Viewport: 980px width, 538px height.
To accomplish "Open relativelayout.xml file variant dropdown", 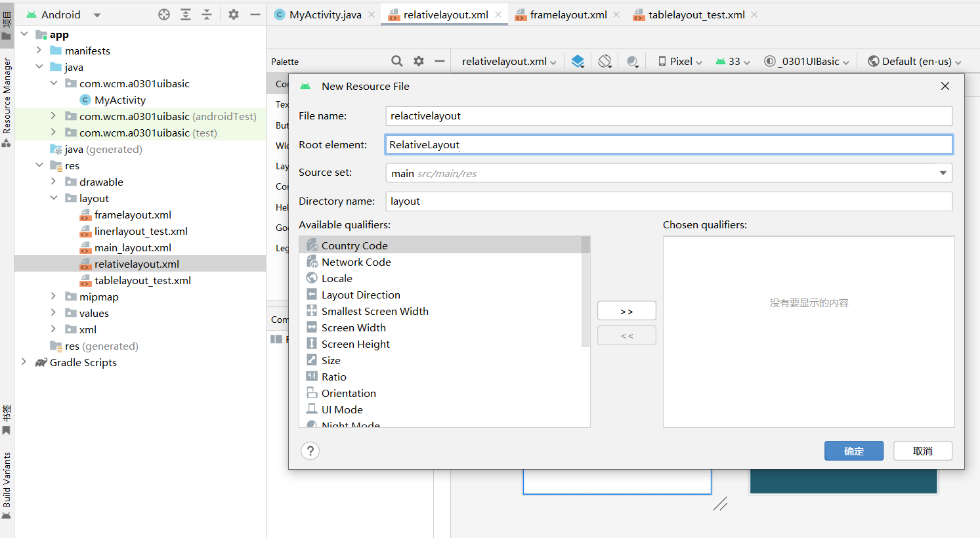I will pos(509,61).
